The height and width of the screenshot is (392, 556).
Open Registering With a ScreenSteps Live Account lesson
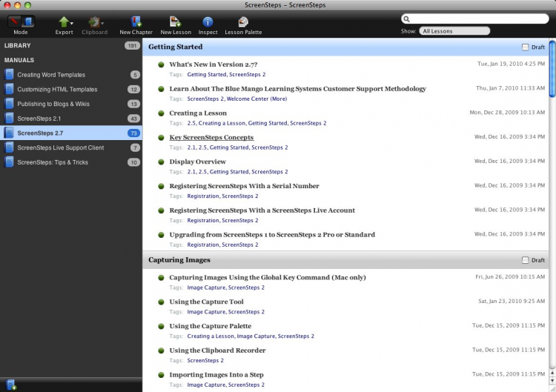click(x=262, y=210)
